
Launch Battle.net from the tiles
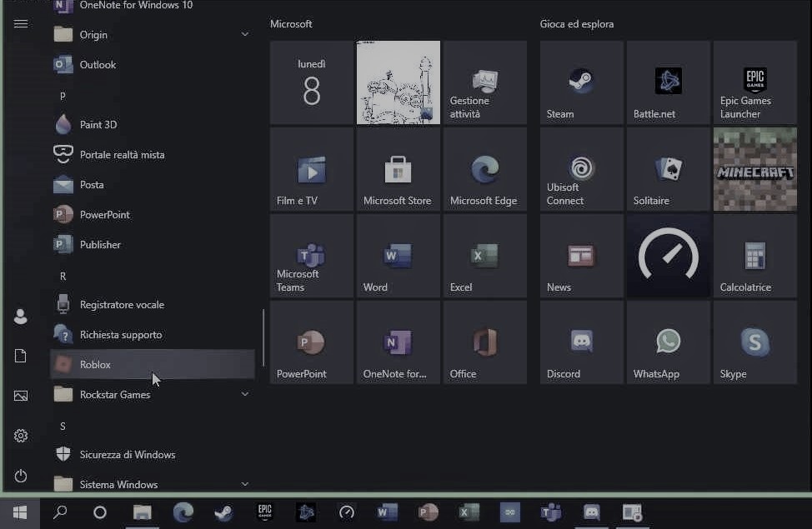pyautogui.click(x=668, y=82)
